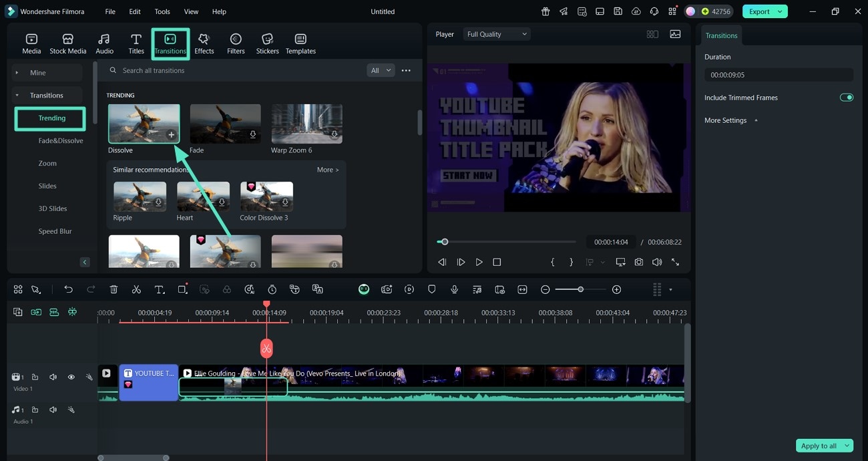This screenshot has height=461, width=868.
Task: Click the zoom-to-fit timeline icon
Action: (522, 289)
